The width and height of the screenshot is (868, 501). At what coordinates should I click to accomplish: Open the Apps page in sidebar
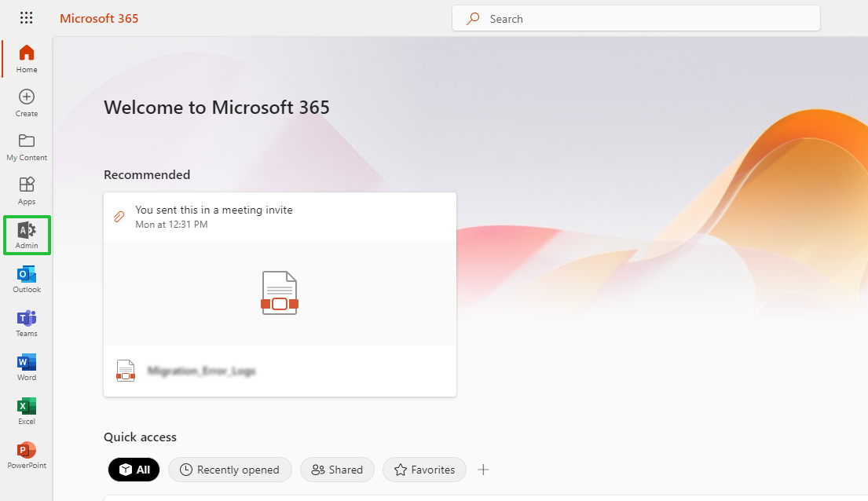pyautogui.click(x=27, y=191)
